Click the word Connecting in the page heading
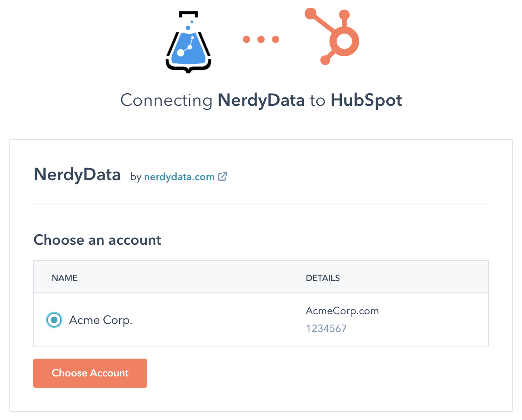 [x=166, y=100]
